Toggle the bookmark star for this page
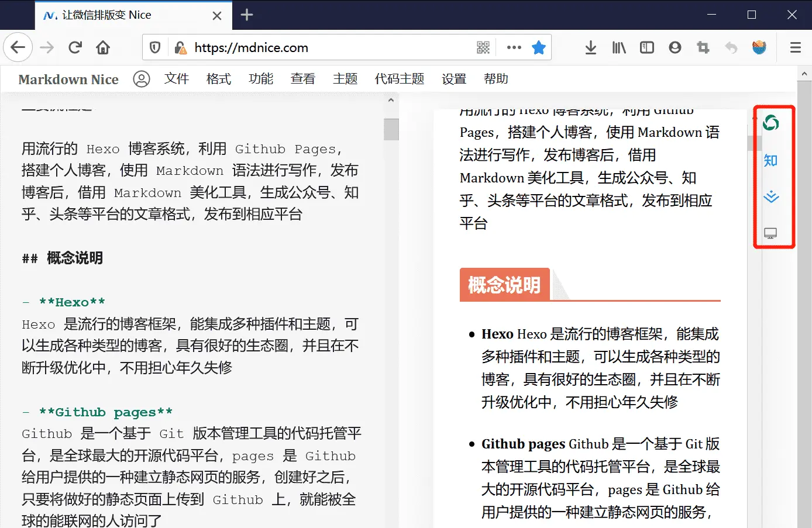Screen dimensions: 812x528 (538, 47)
